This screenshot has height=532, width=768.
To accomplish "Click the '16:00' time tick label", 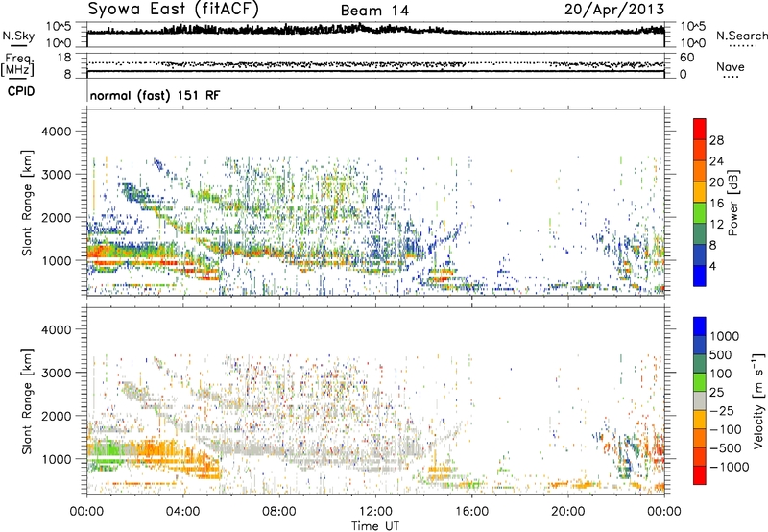I will tap(471, 512).
